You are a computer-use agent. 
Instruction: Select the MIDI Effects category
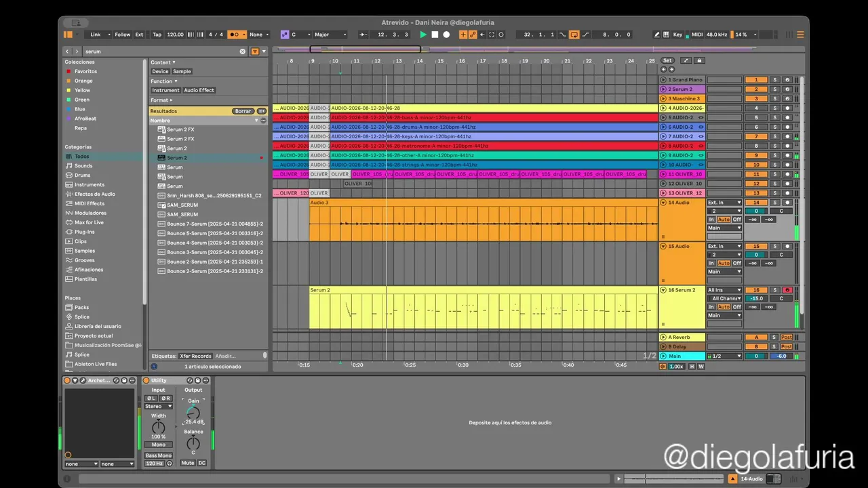coord(90,204)
